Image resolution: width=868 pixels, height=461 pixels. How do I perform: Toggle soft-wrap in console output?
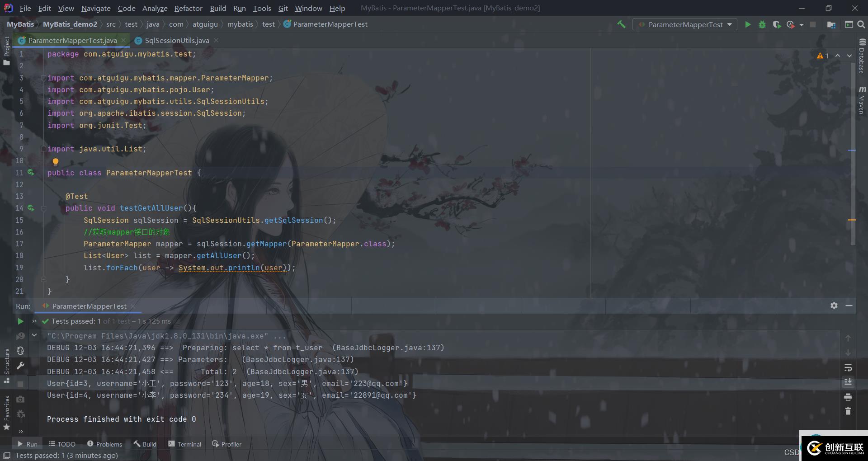tap(848, 367)
